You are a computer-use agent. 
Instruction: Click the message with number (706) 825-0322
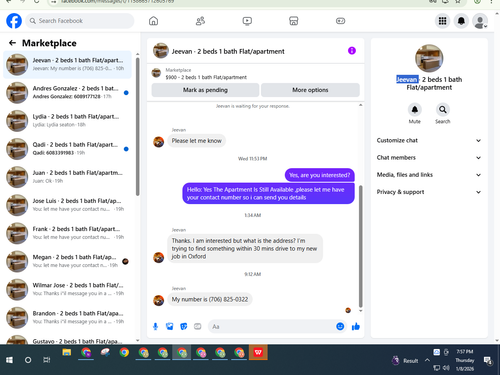(210, 299)
